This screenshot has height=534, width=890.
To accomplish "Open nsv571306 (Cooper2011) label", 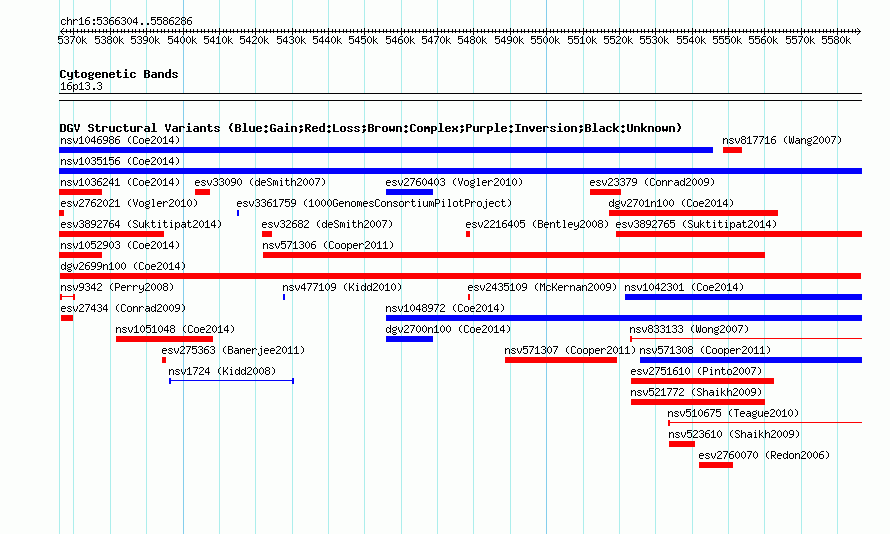I will (x=328, y=245).
